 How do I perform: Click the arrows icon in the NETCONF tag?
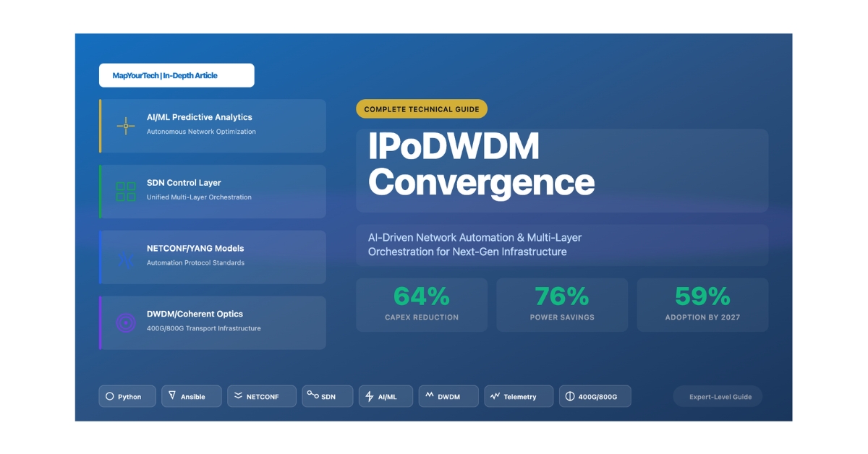coord(238,396)
